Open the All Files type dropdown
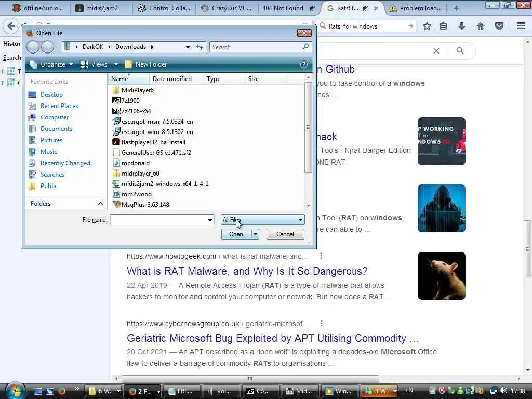Viewport: 532px width, 399px height. [x=262, y=220]
